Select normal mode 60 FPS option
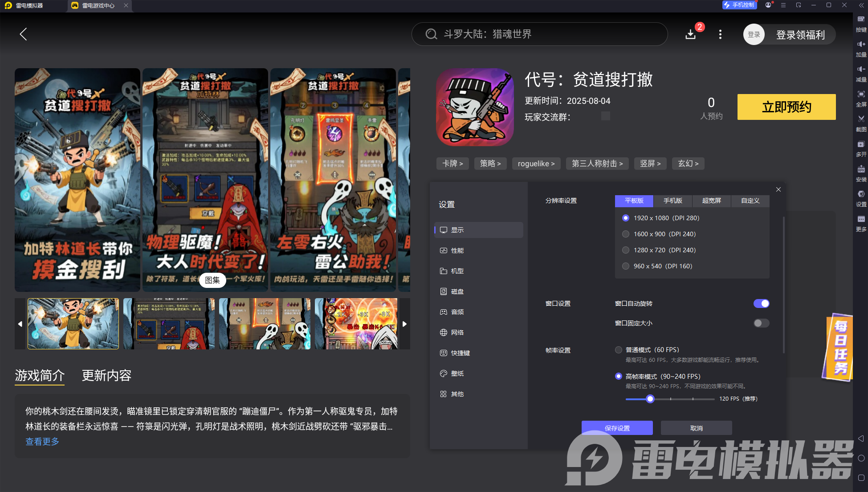The image size is (868, 492). [x=619, y=350]
